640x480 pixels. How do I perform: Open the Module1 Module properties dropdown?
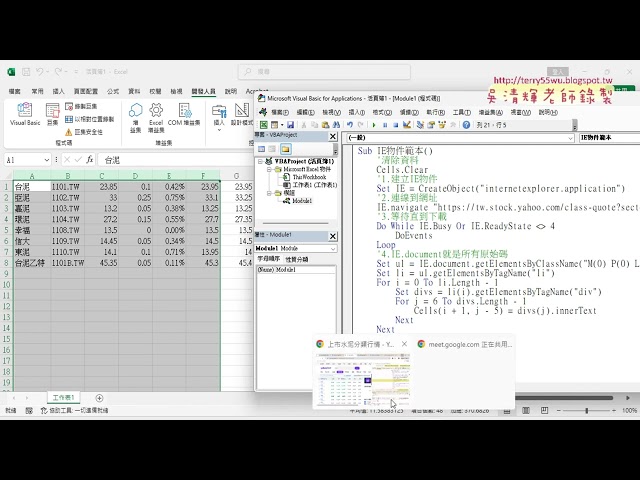coord(333,249)
